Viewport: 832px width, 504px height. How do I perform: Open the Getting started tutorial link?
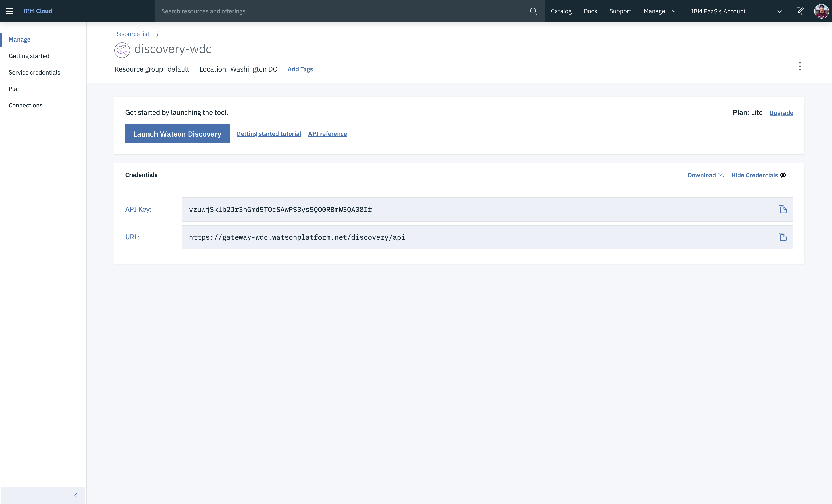[268, 134]
